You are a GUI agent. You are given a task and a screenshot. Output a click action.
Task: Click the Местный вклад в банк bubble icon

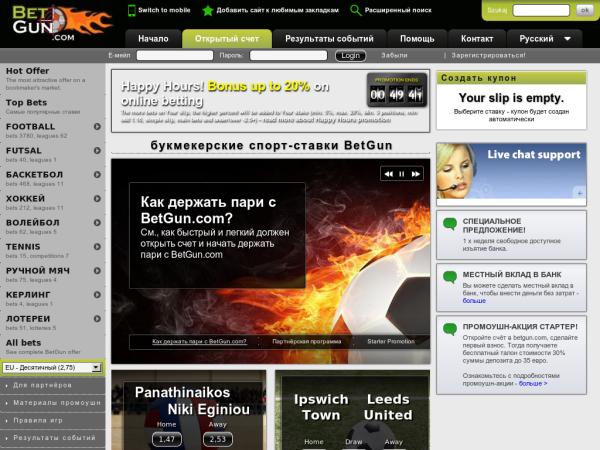point(450,277)
